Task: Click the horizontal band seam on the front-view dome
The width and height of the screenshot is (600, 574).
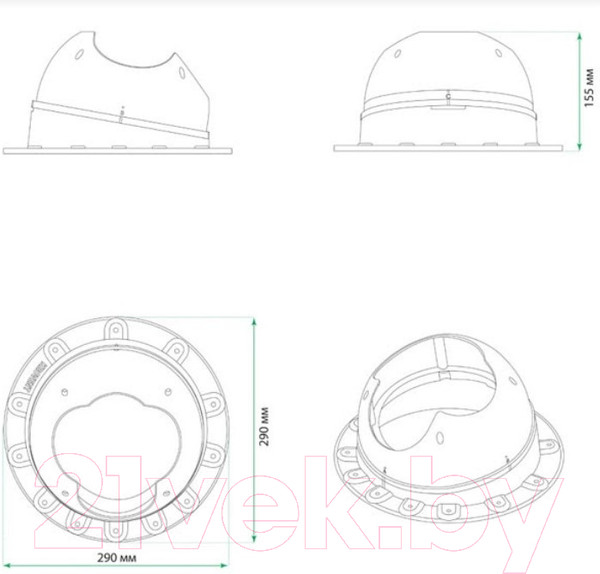Action: pos(448,101)
